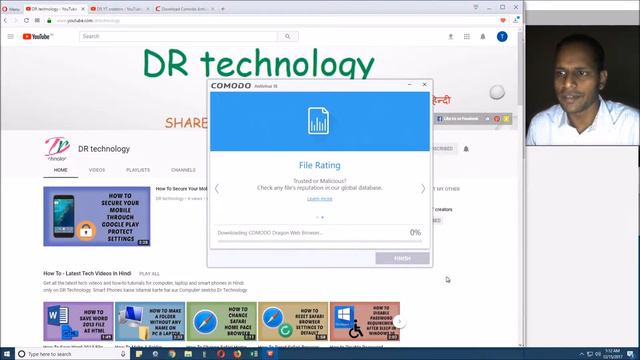
Task: Click the disabled Finish button
Action: coord(402,258)
